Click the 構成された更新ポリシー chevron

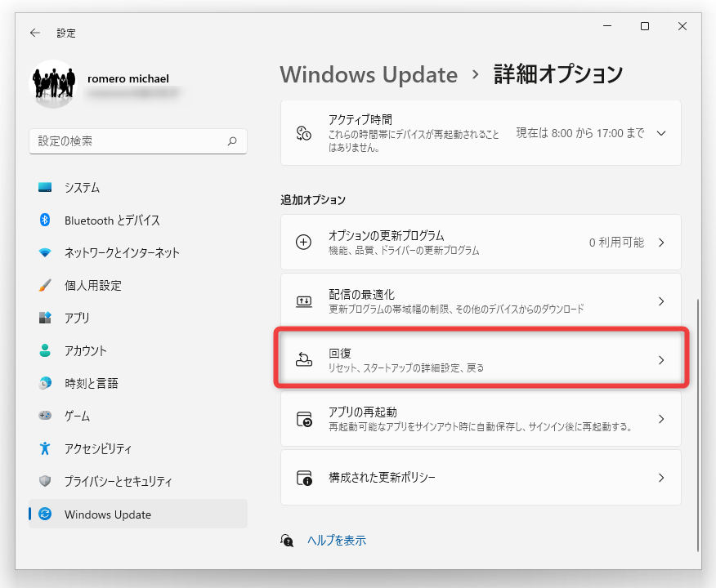[x=661, y=478]
